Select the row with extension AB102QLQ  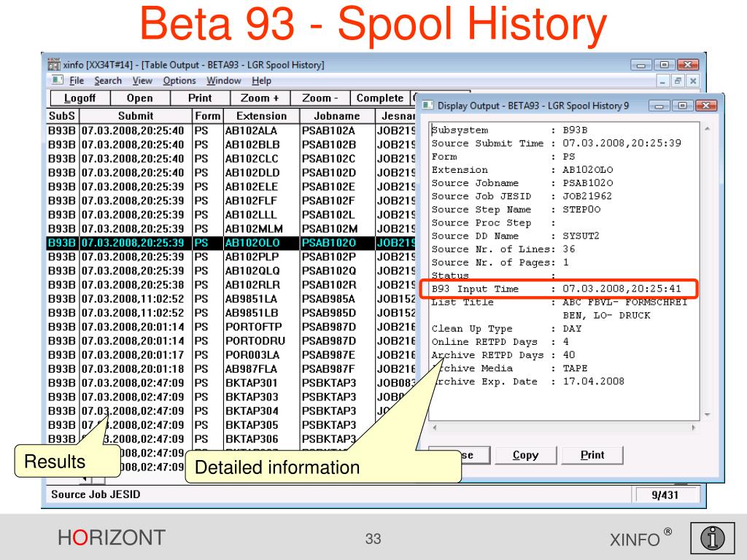point(231,271)
